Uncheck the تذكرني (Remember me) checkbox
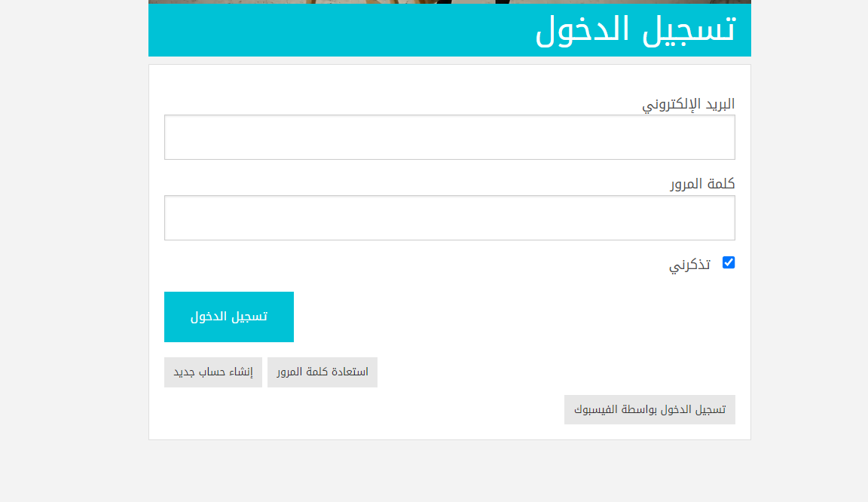 tap(728, 262)
